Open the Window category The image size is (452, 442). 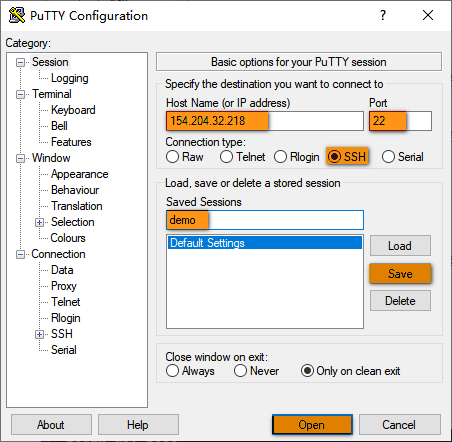pos(51,158)
